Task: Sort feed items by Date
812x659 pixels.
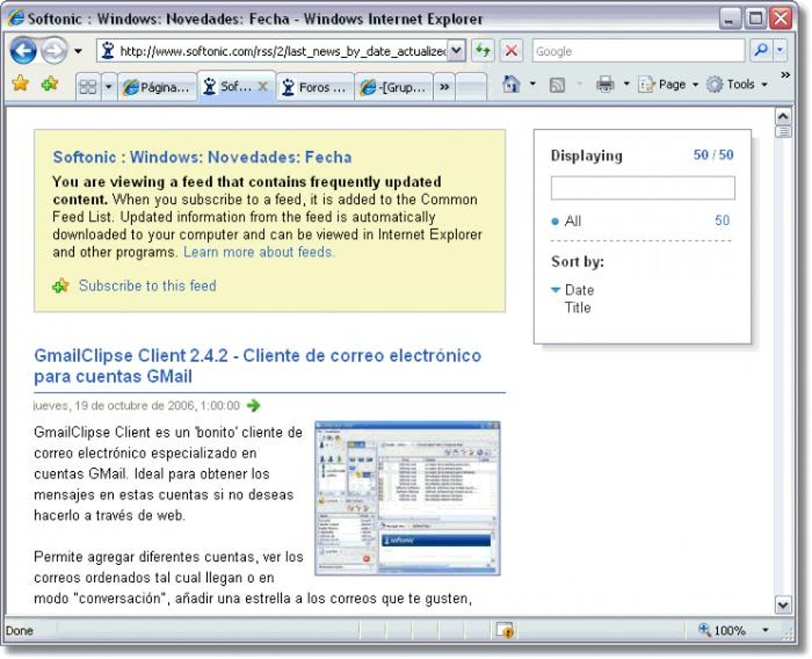Action: [x=579, y=290]
